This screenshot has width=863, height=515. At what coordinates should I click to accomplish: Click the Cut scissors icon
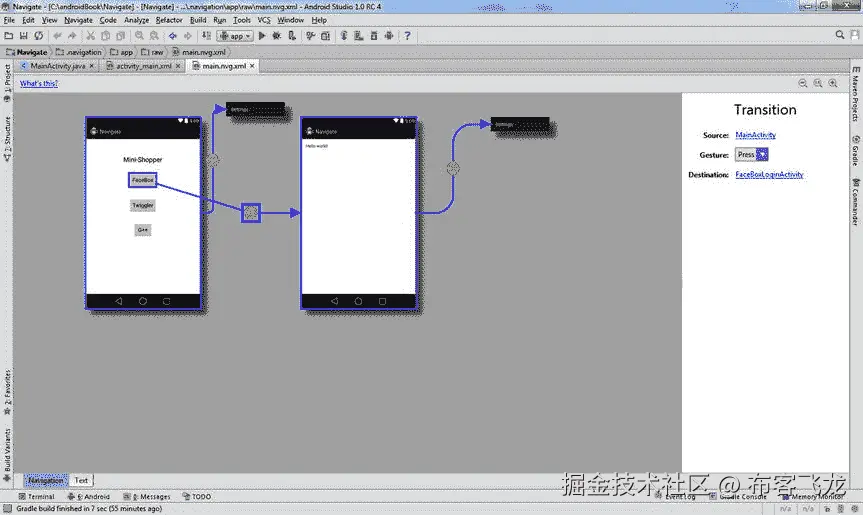[x=91, y=36]
